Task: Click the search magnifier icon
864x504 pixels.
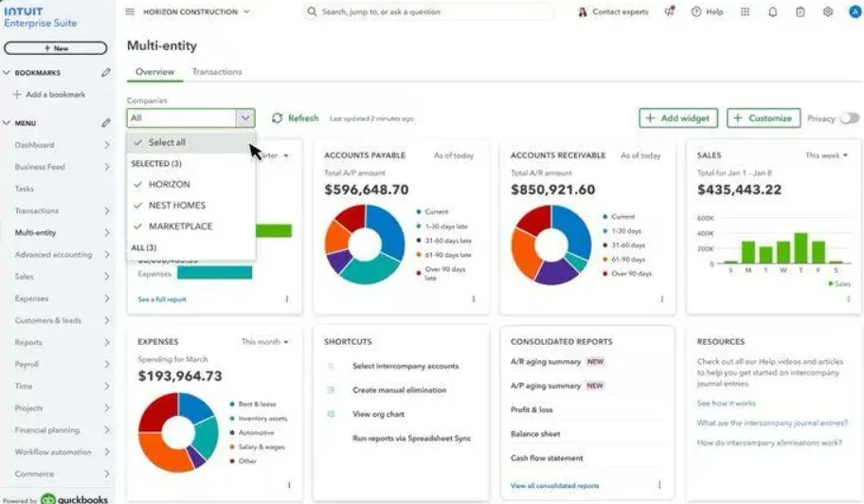Action: [312, 11]
